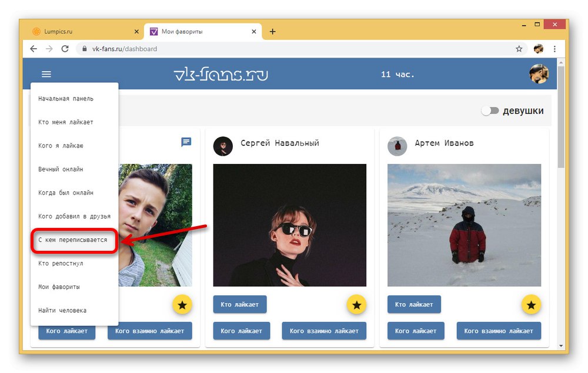Switch to the Lumpics.ru tab
588x373 pixels.
(x=85, y=32)
